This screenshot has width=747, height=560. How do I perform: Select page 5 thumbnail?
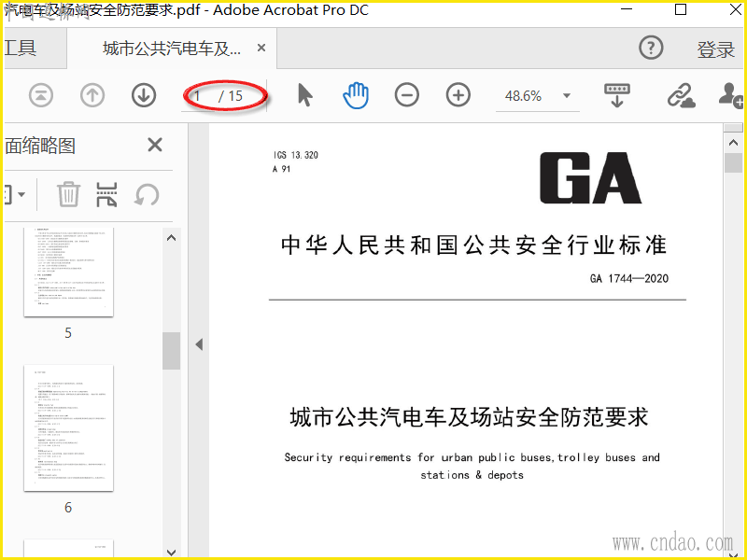coord(68,272)
